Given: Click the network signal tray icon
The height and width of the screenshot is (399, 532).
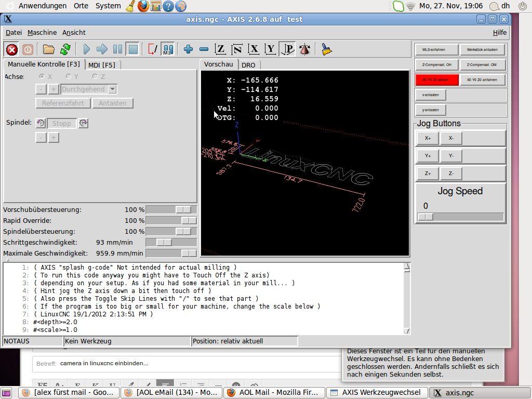Looking at the screenshot, I should [410, 6].
